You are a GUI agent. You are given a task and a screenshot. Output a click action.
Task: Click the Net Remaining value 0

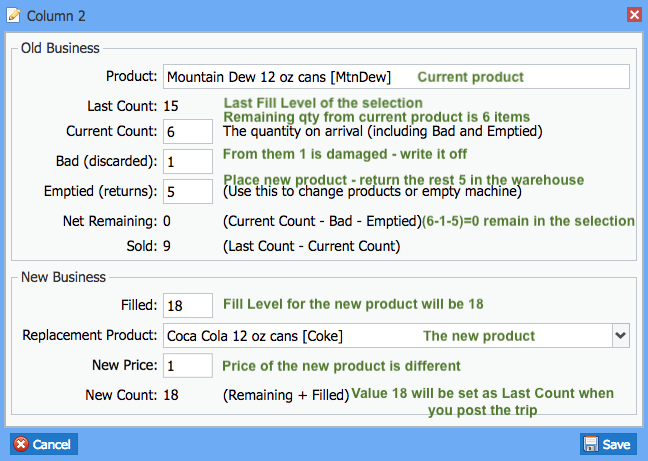pyautogui.click(x=167, y=221)
